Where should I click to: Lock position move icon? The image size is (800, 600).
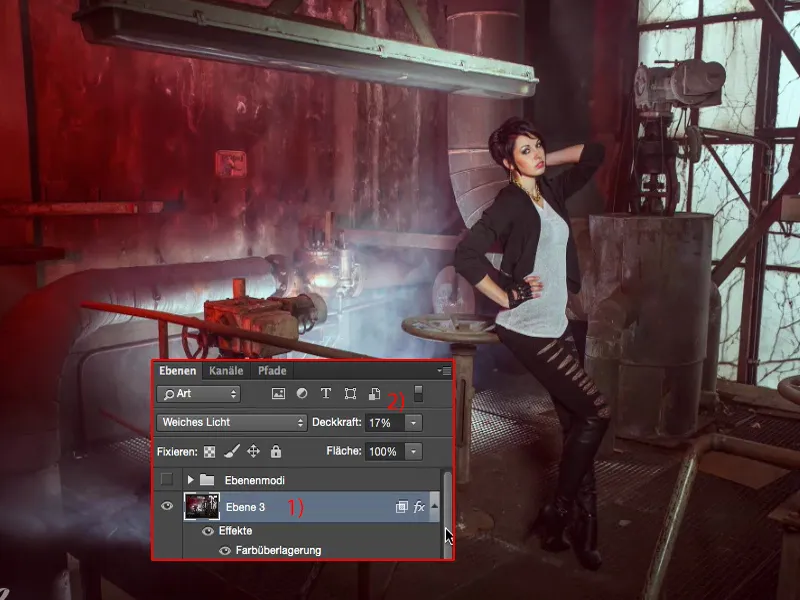[x=254, y=451]
